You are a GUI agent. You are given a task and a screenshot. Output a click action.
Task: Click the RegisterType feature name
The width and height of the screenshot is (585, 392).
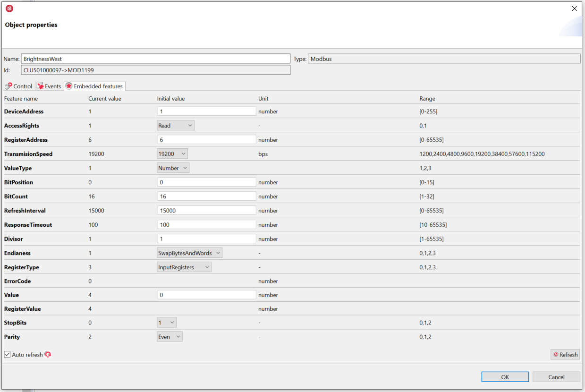[22, 267]
